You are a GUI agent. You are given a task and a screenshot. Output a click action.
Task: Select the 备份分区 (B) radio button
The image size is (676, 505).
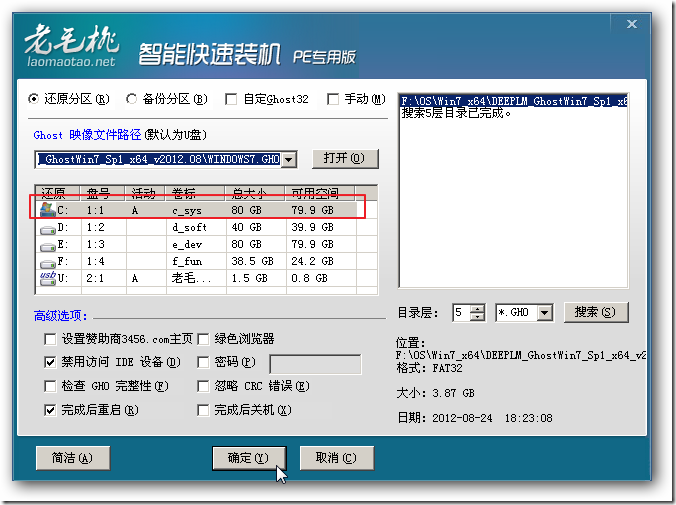(131, 99)
